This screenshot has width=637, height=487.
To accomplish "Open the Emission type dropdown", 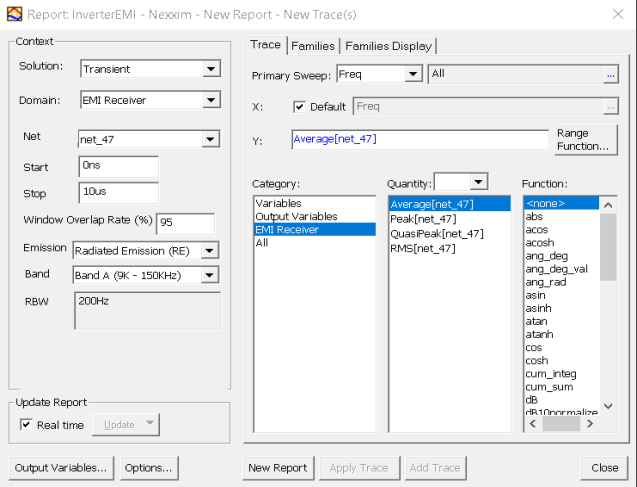I will pos(209,250).
